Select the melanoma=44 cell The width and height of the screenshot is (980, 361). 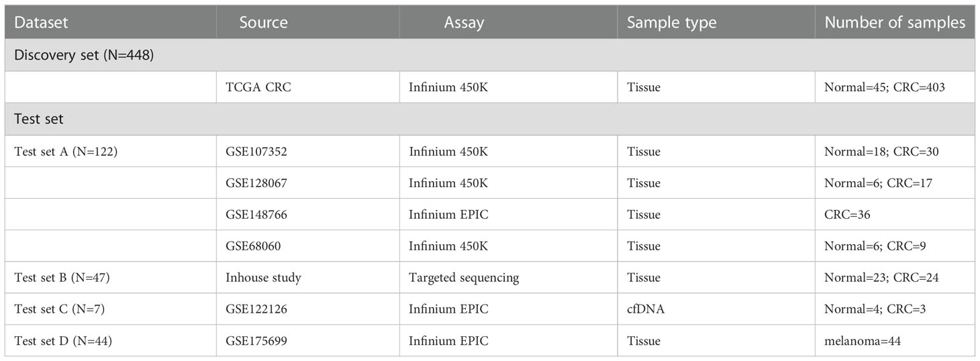[x=863, y=341]
